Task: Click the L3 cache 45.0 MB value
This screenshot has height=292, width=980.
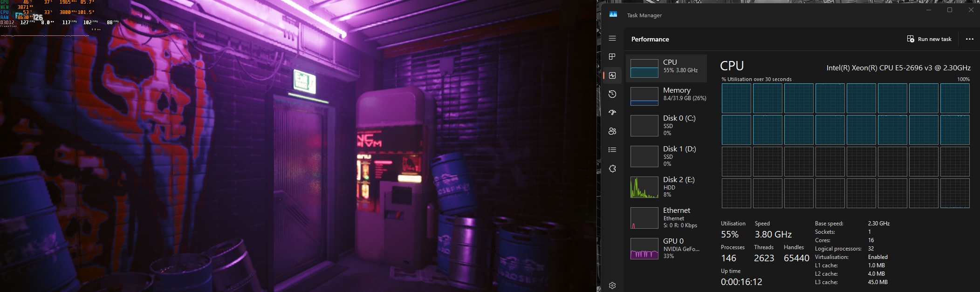Action: coord(878,282)
